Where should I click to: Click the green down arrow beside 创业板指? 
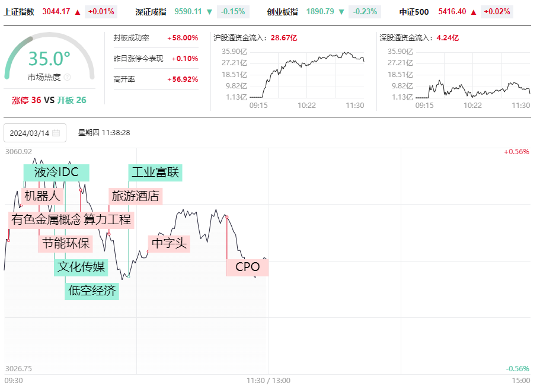pos(341,12)
